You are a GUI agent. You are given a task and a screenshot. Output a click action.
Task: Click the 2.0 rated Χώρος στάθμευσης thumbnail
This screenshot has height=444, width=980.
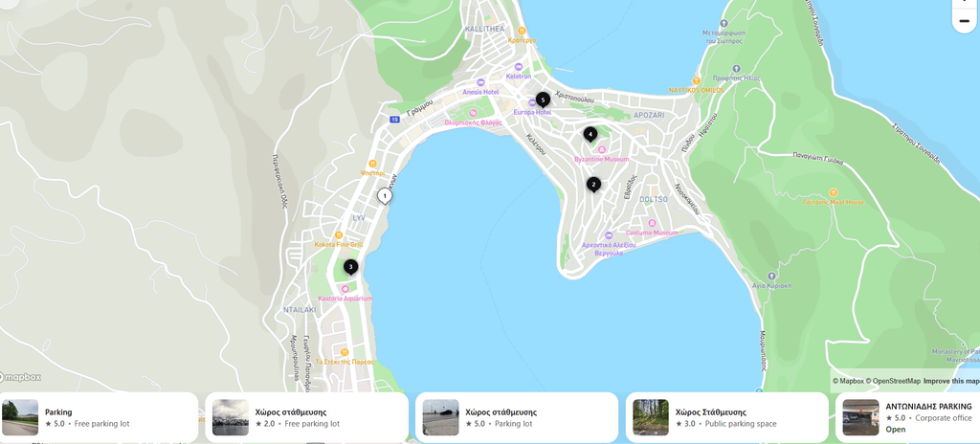pos(230,417)
